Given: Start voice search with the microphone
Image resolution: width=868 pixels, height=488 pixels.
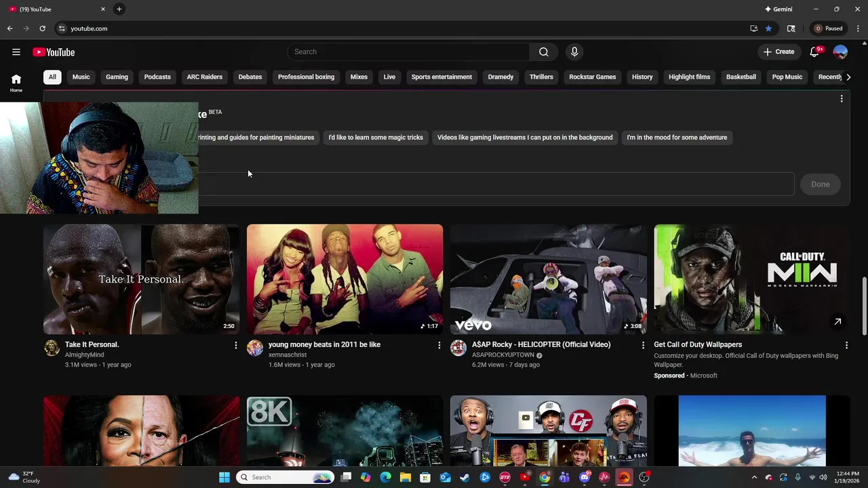Looking at the screenshot, I should 574,52.
